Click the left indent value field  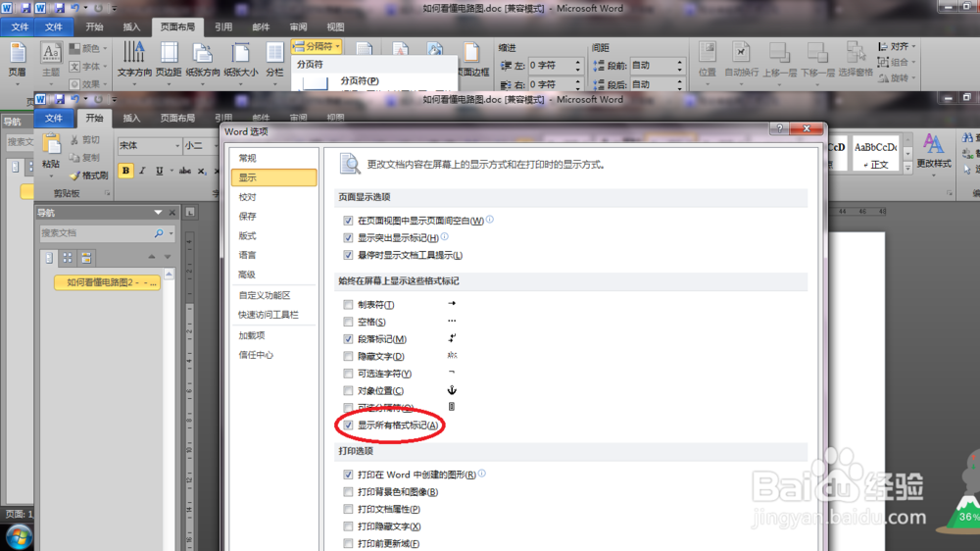click(552, 66)
